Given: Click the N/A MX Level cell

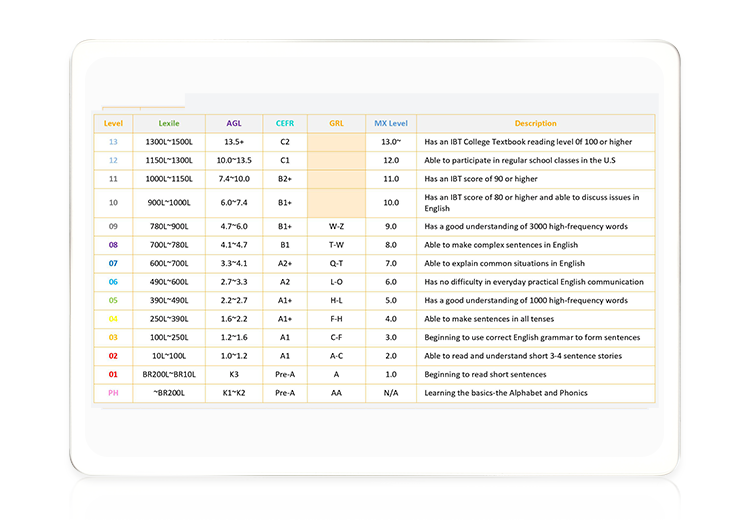Looking at the screenshot, I should pos(391,394).
